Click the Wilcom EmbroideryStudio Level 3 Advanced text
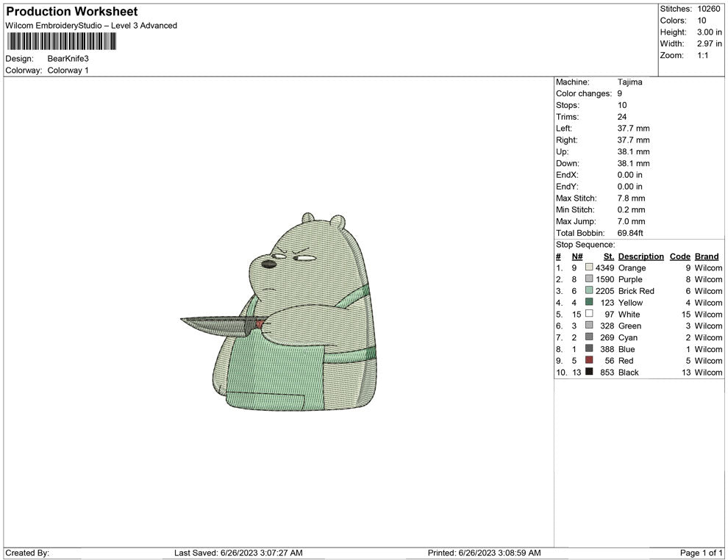This screenshot has width=728, height=560. point(91,26)
